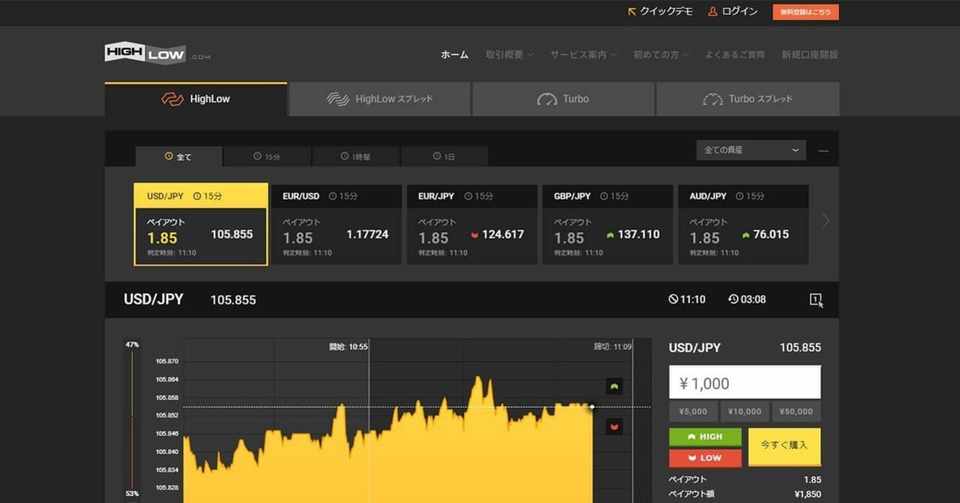This screenshot has width=960, height=503.
Task: Switch to the Turbo スプレッド tab
Action: [x=748, y=99]
